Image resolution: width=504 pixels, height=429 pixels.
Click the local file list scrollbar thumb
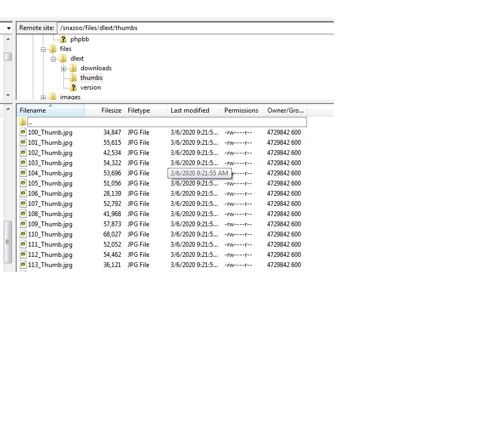click(8, 241)
